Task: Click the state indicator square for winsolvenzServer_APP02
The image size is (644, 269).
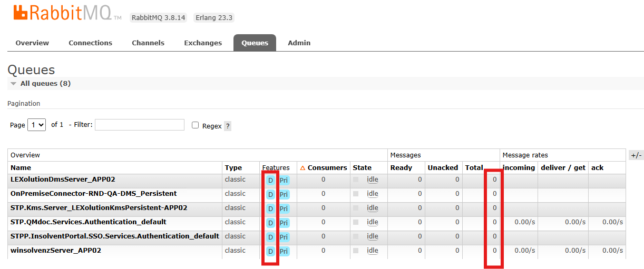Action: point(356,251)
